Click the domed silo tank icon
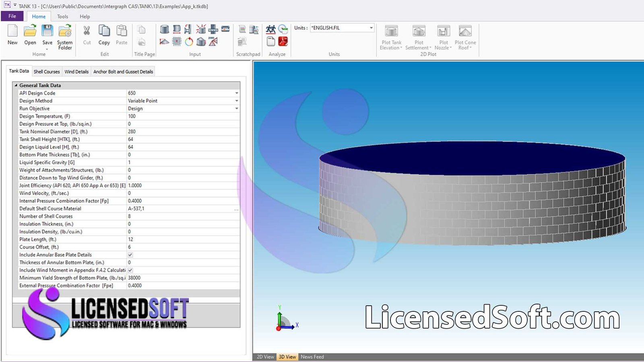Screen dimensions: 644x362 click(201, 41)
